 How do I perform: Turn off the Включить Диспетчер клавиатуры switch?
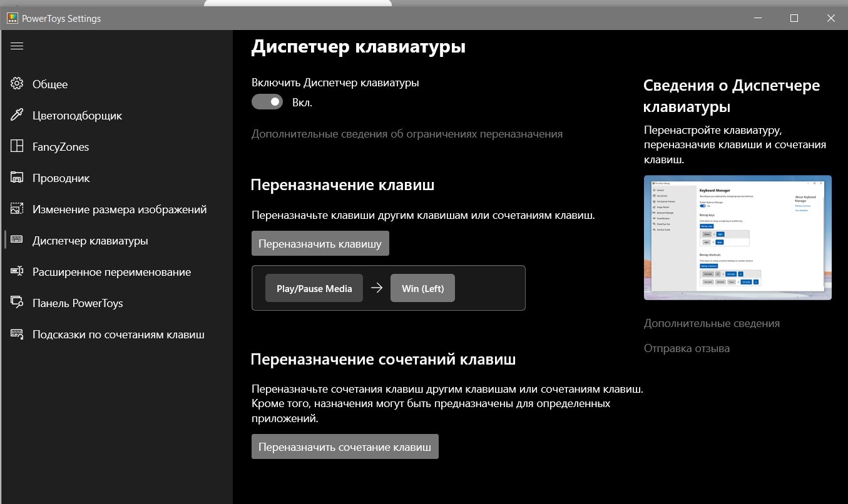[267, 101]
